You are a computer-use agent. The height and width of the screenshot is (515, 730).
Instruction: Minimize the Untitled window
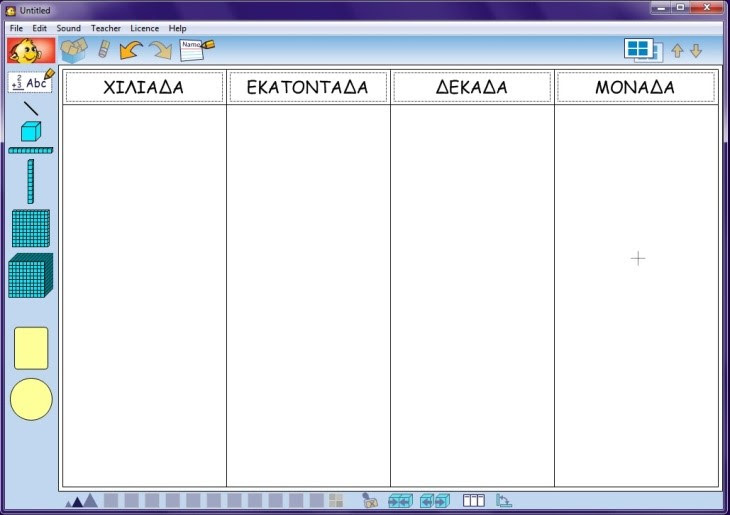pyautogui.click(x=661, y=8)
